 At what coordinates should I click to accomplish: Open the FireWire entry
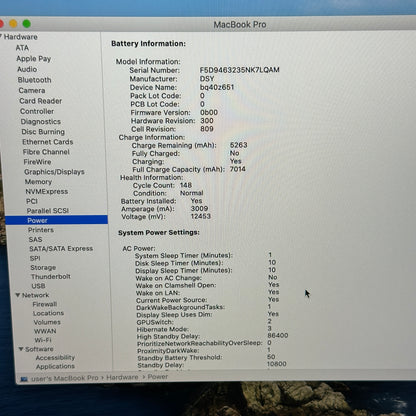pyautogui.click(x=37, y=162)
